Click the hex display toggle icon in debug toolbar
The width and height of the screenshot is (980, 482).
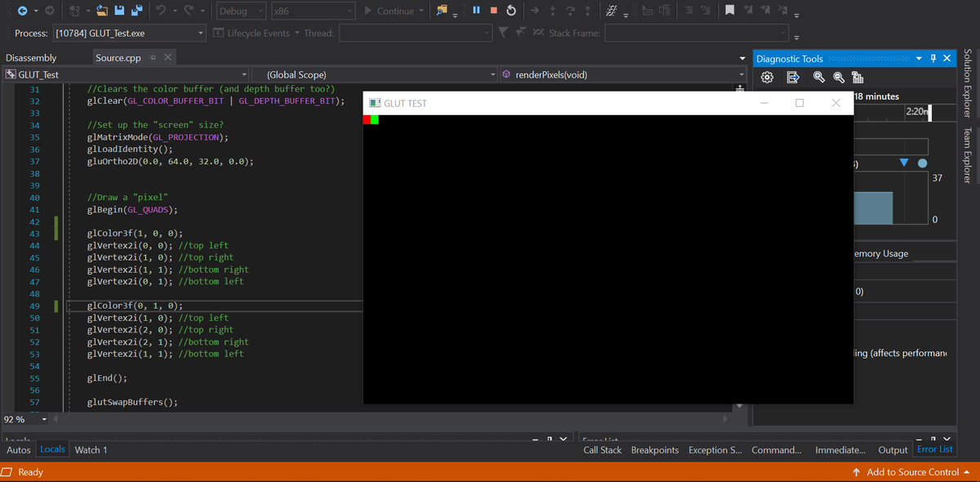pyautogui.click(x=610, y=11)
